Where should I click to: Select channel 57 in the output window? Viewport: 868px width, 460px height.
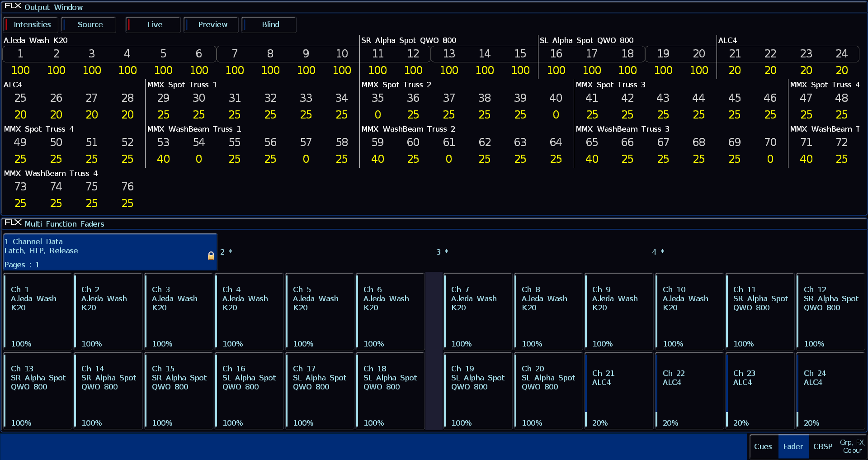tap(306, 142)
